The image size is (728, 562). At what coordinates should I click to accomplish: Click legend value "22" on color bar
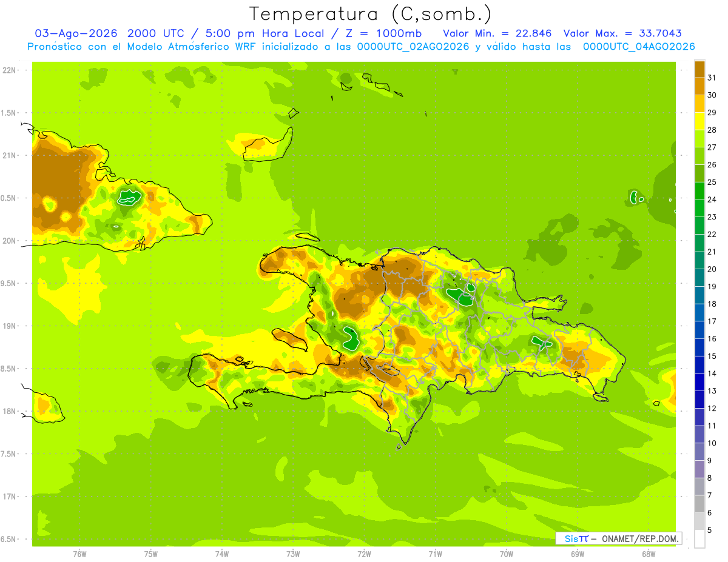(712, 235)
